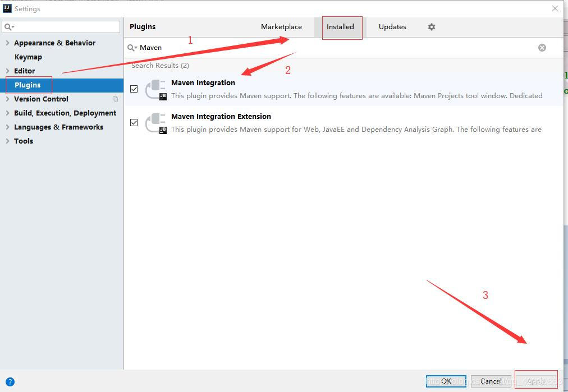
Task: Click the Plugins heading text
Action: (143, 26)
